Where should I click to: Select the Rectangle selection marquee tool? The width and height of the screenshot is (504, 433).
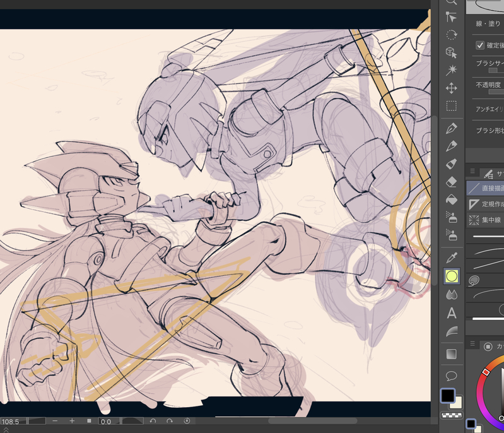point(451,105)
